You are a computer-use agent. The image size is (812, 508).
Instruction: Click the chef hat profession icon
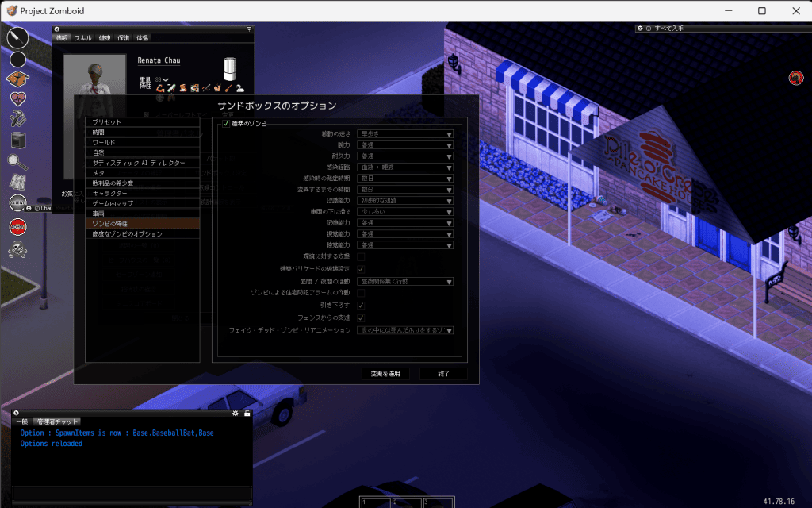click(x=229, y=69)
